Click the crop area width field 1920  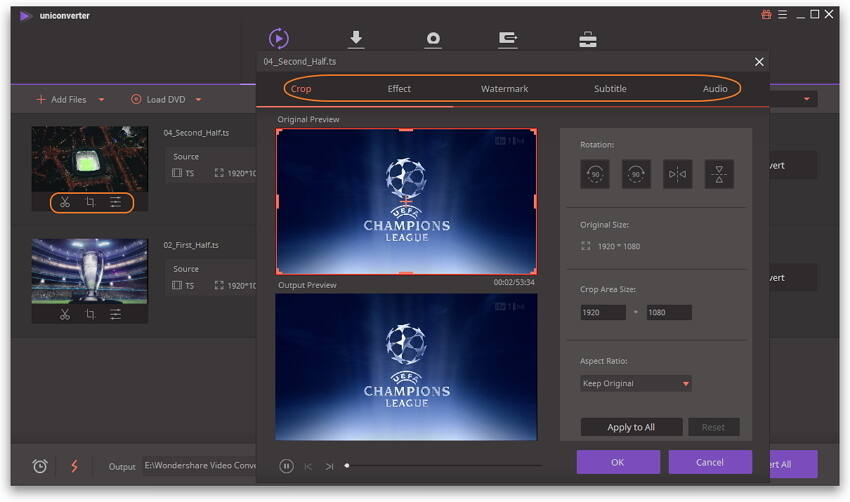(603, 312)
